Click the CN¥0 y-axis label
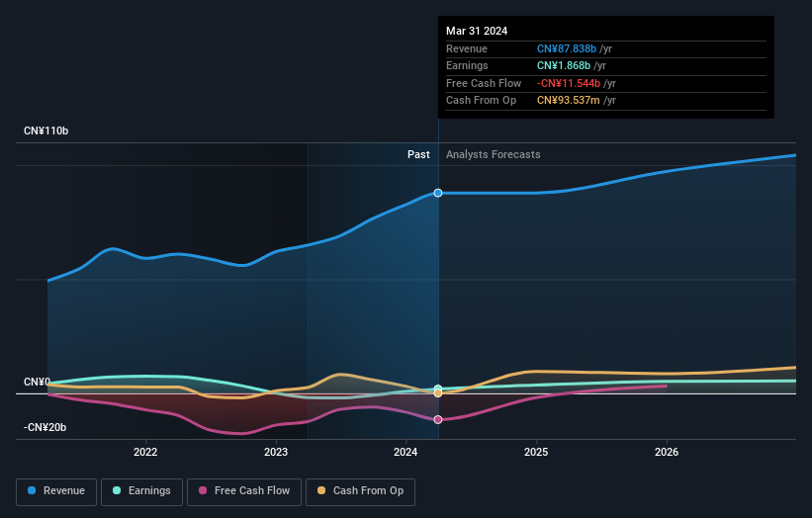Screen dimensions: 812x518 tap(38, 382)
